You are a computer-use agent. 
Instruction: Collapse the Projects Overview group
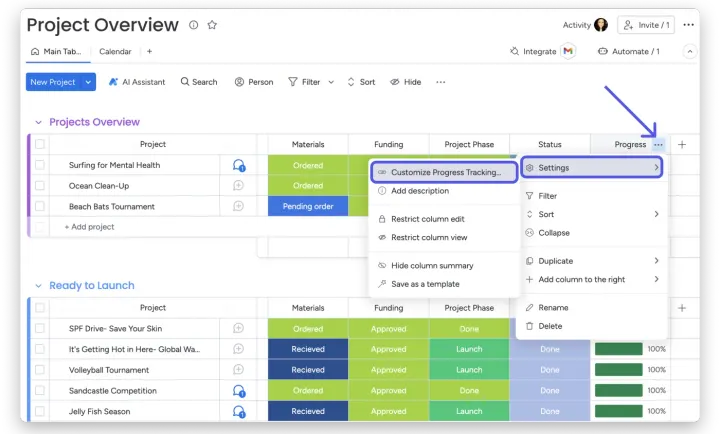(x=39, y=122)
